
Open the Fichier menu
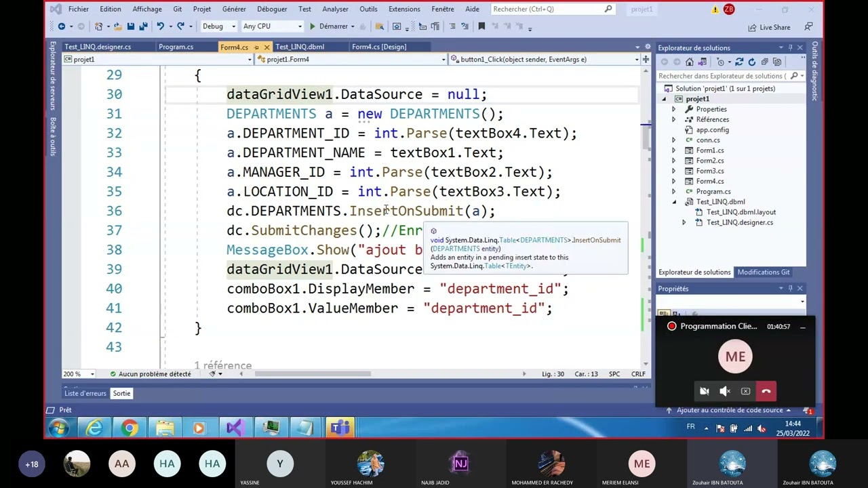[78, 9]
